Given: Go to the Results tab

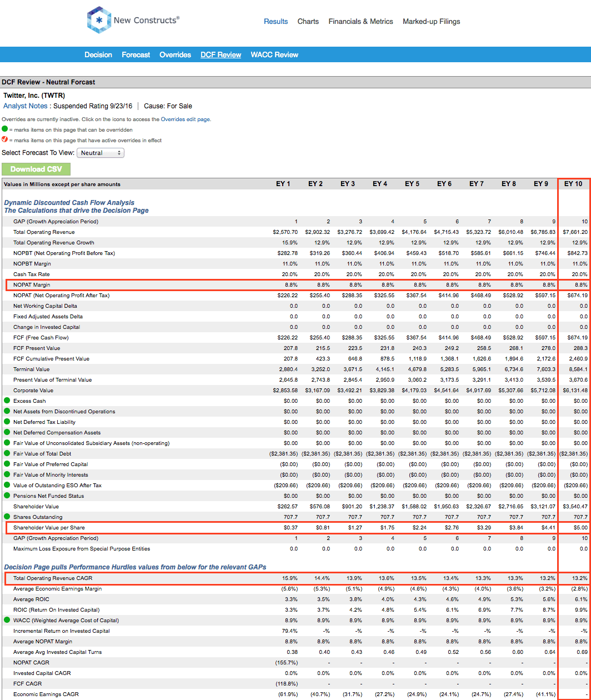Looking at the screenshot, I should tap(276, 22).
